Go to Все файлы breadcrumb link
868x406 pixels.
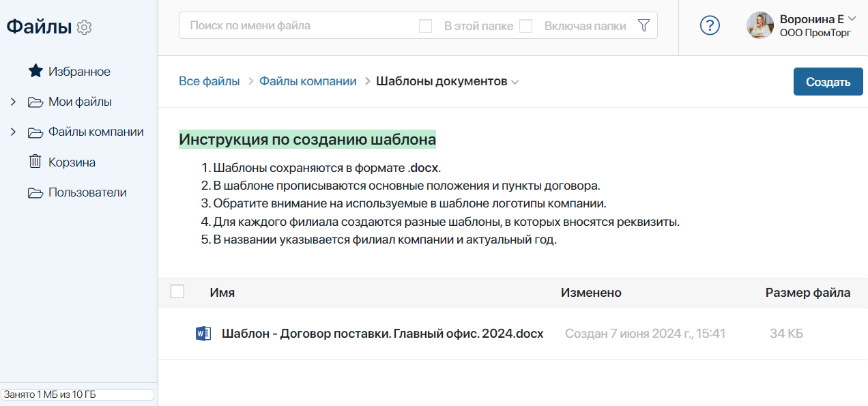click(209, 81)
